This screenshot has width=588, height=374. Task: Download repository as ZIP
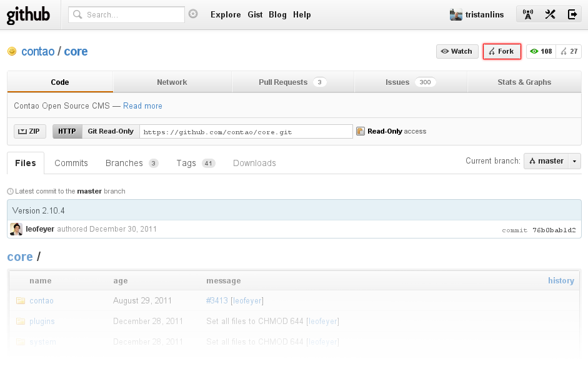click(29, 131)
